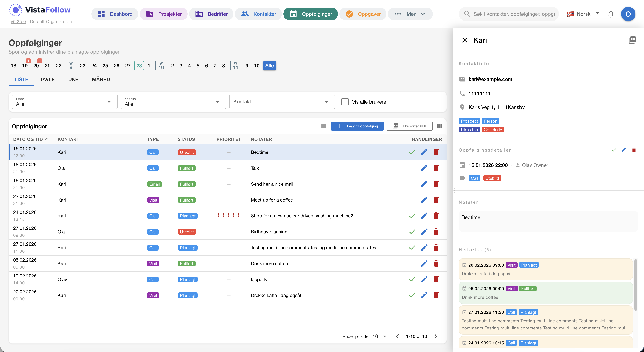Delete follow-up in Oppfølgingsdetaljer panel

[x=634, y=150]
